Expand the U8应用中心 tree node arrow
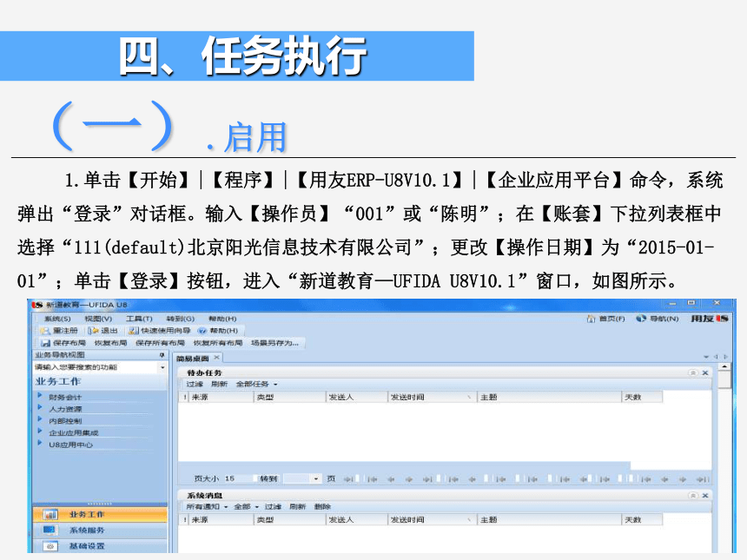Image resolution: width=747 pixels, height=560 pixels. [x=40, y=444]
